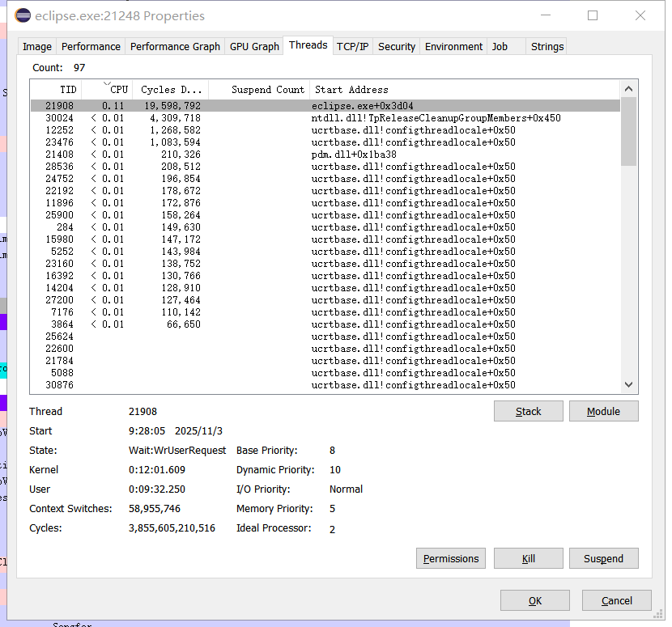Select thread row TID 21784

(325, 361)
